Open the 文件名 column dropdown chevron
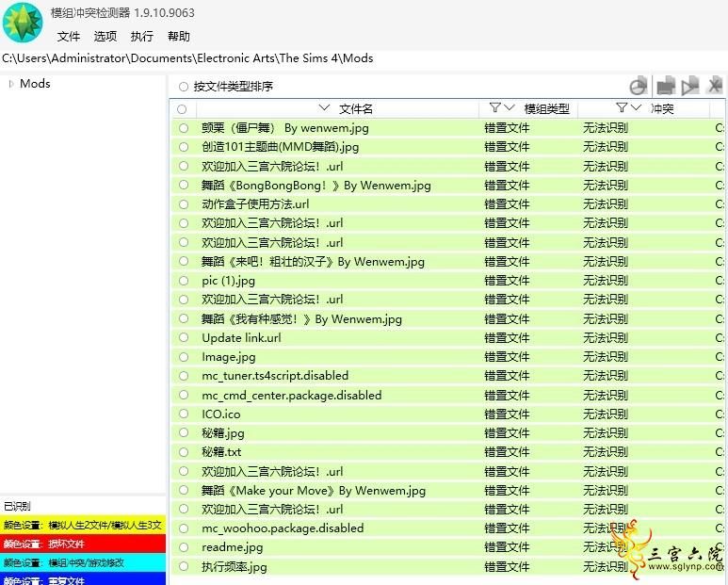Image resolution: width=728 pixels, height=585 pixels. 324,107
